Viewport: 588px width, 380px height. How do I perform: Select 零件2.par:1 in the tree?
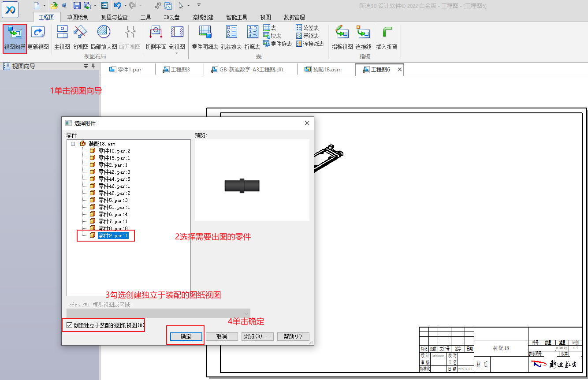point(113,165)
